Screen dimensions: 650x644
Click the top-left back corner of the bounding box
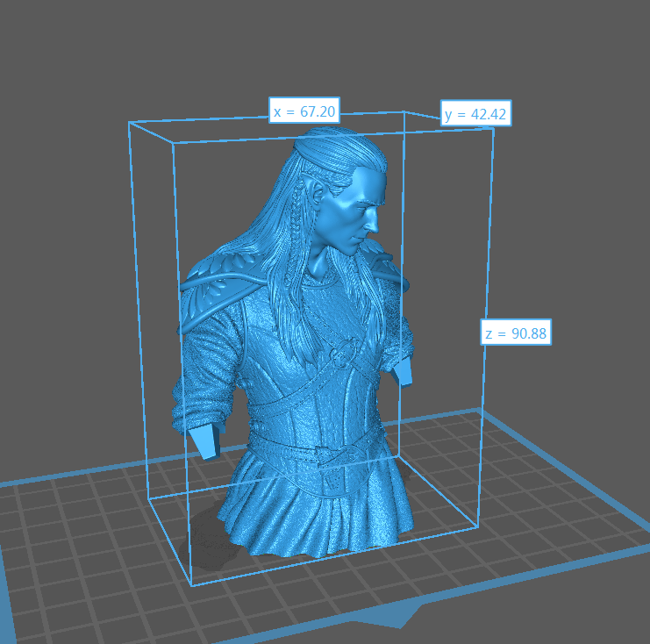(x=130, y=123)
